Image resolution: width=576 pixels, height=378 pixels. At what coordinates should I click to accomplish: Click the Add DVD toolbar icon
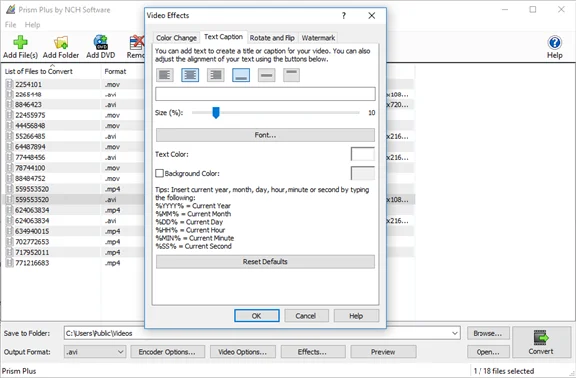(x=101, y=42)
